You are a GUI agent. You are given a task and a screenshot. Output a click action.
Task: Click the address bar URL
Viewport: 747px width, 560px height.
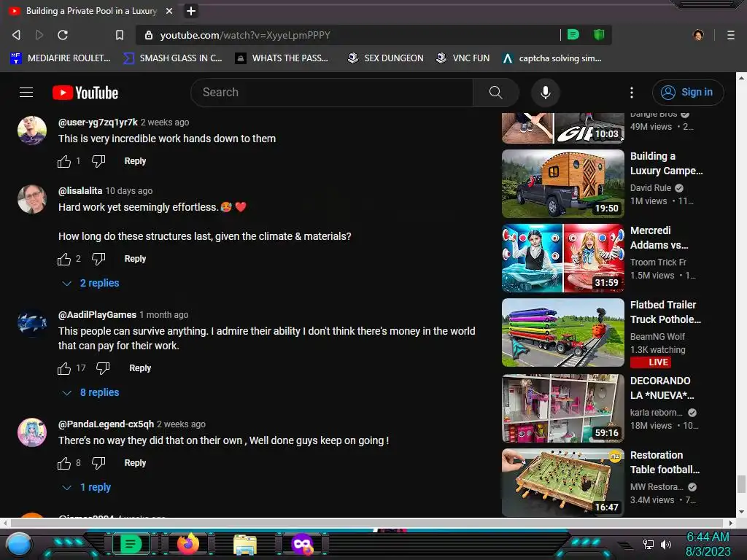[x=245, y=35]
